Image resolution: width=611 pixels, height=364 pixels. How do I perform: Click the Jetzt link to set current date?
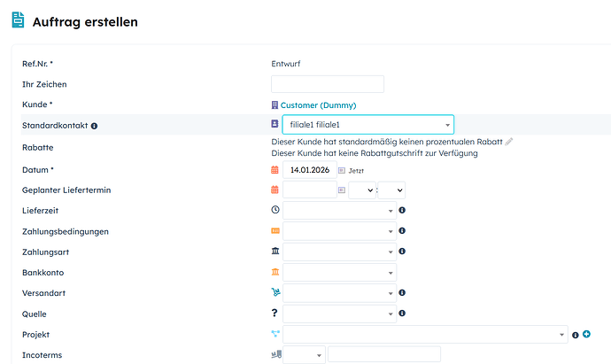(x=356, y=170)
